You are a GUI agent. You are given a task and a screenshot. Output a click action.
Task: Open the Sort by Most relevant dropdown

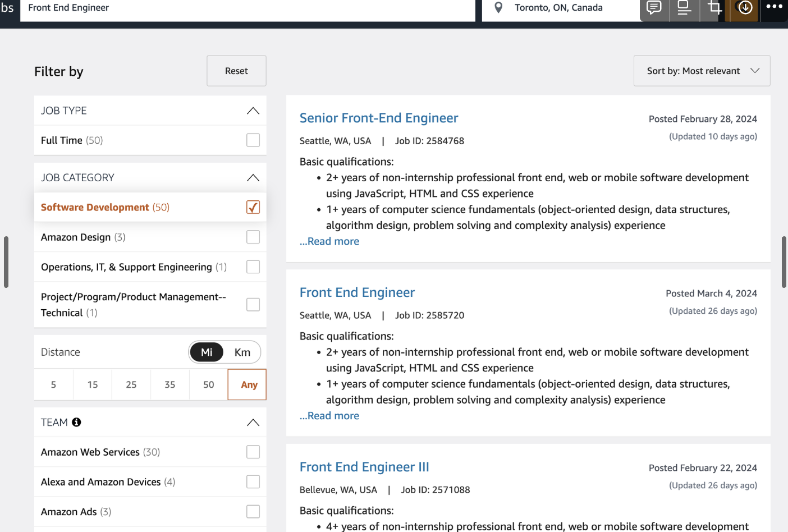click(x=702, y=71)
